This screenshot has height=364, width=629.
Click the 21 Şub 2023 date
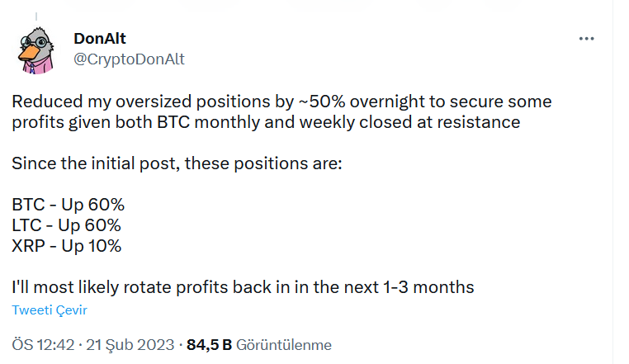130,345
